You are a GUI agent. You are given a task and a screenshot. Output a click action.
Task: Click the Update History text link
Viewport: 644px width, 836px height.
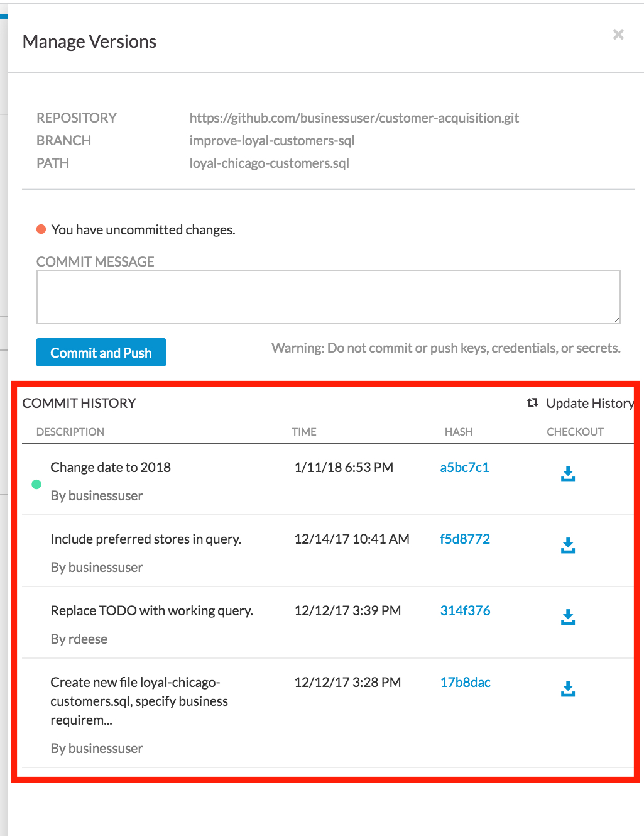tap(589, 404)
